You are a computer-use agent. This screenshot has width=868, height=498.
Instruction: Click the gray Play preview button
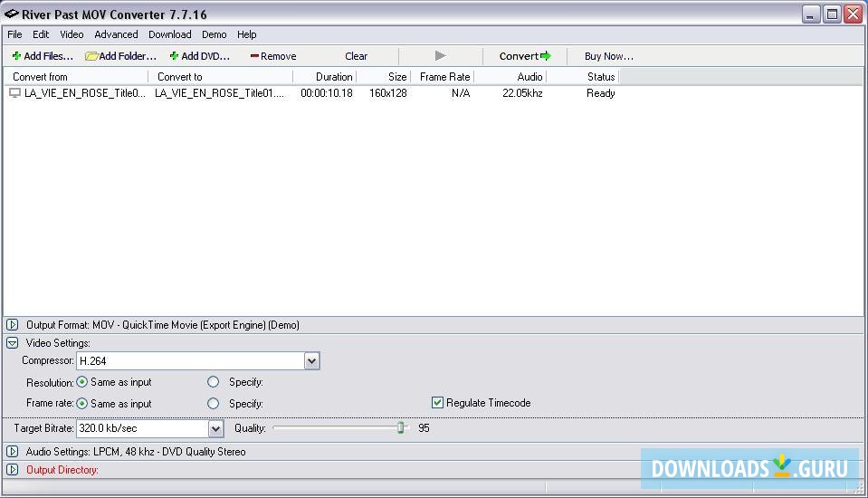[x=440, y=56]
